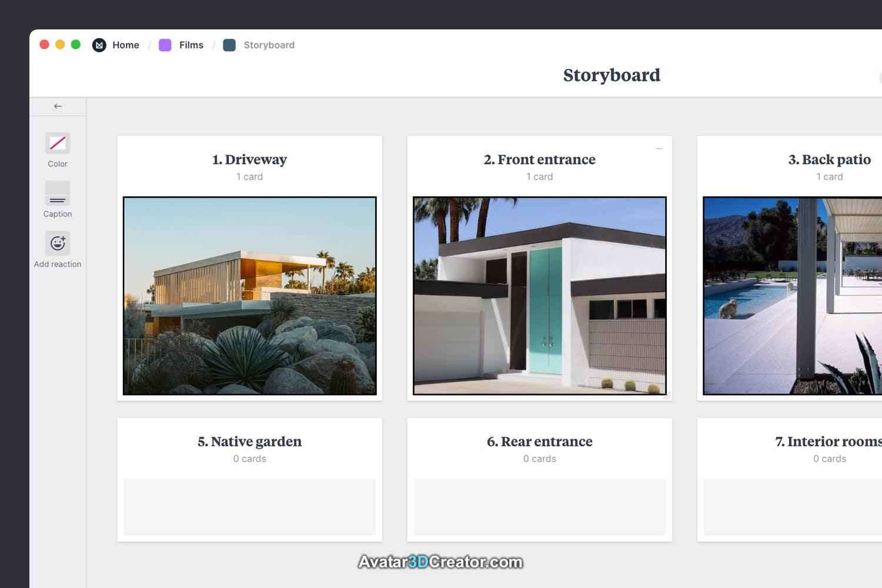Click the "1. Driveway" column title
Screen dimensions: 882x588
(x=250, y=159)
